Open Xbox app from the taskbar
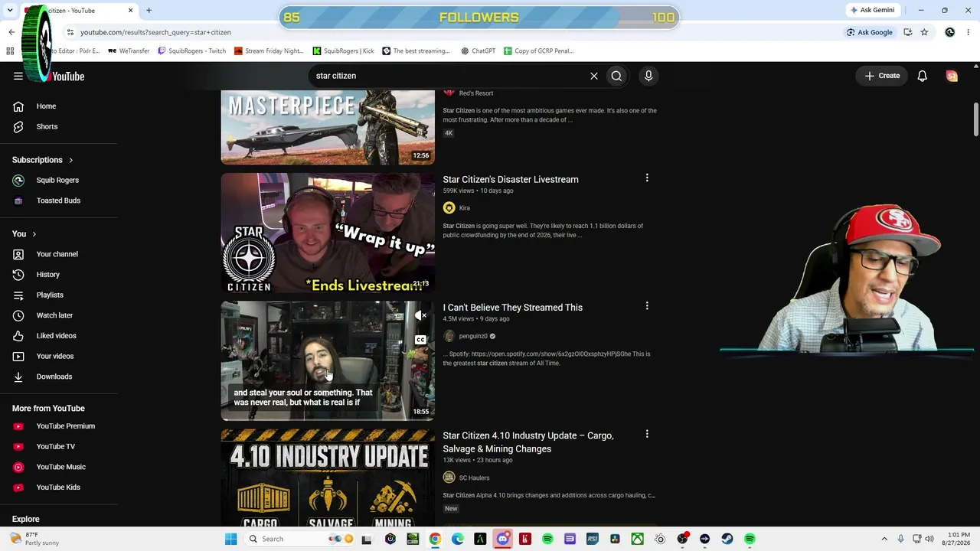Screen dimensions: 980x551 pyautogui.click(x=637, y=539)
